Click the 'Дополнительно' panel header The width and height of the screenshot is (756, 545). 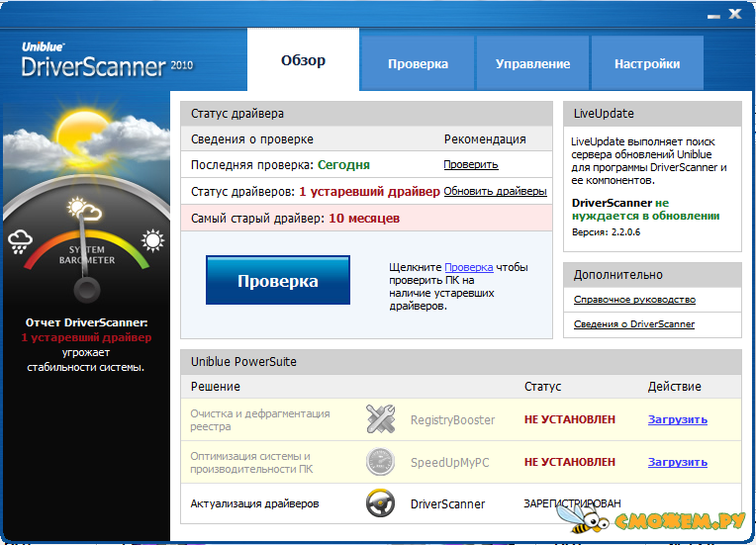[x=652, y=275]
